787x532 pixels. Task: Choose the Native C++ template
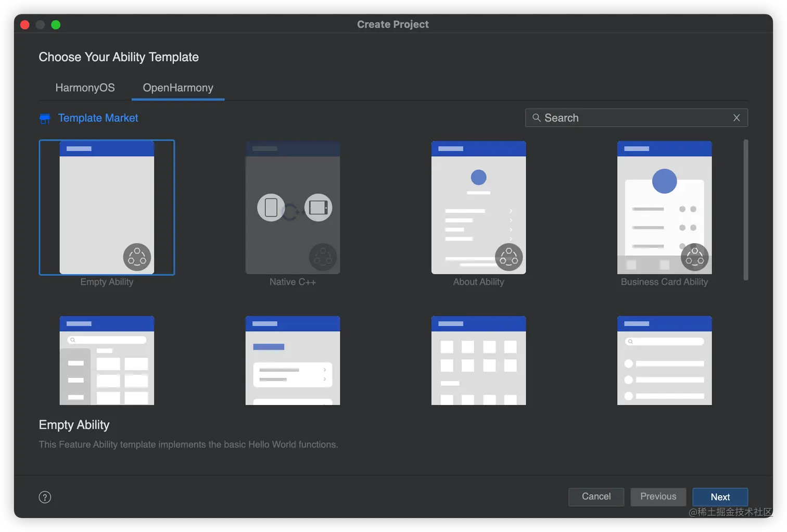click(x=293, y=207)
